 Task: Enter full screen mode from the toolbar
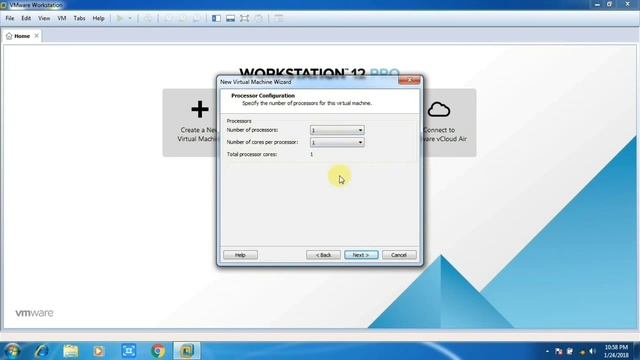click(x=244, y=18)
